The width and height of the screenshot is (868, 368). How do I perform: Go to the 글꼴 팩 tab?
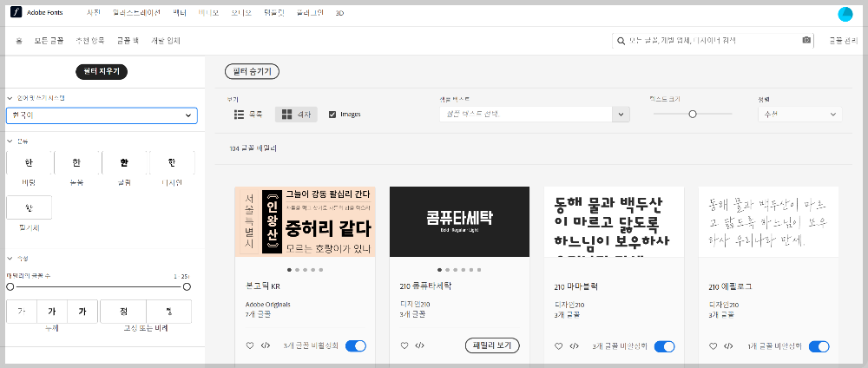click(128, 41)
